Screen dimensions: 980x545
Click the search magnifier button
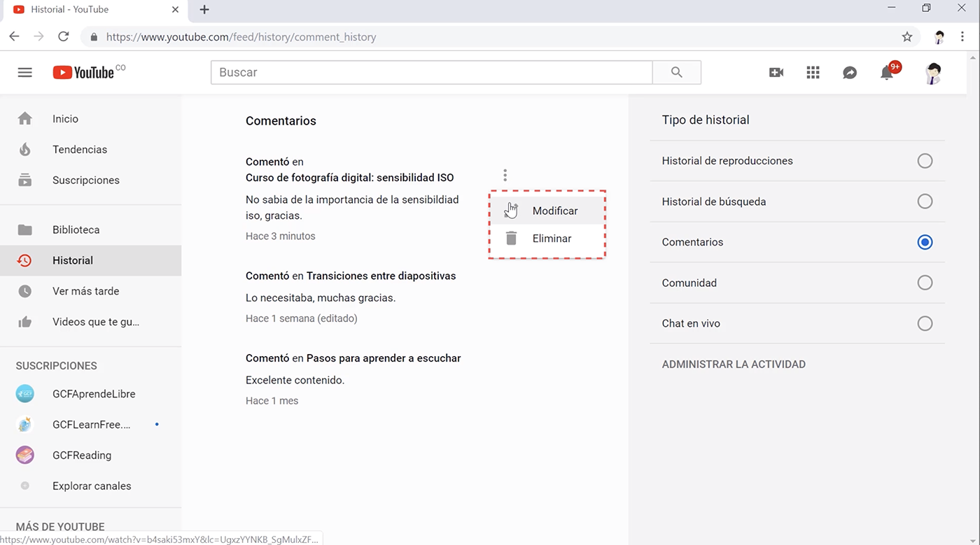pos(676,73)
